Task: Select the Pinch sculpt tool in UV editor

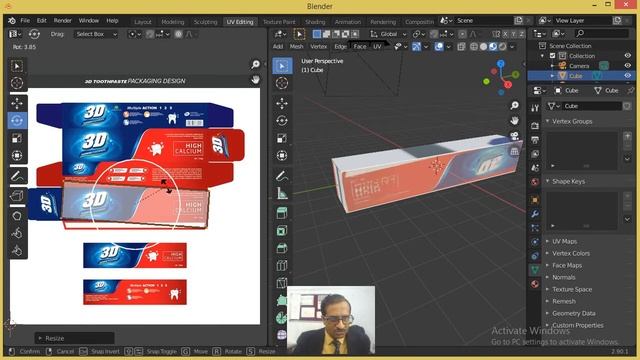Action: pyautogui.click(x=17, y=250)
